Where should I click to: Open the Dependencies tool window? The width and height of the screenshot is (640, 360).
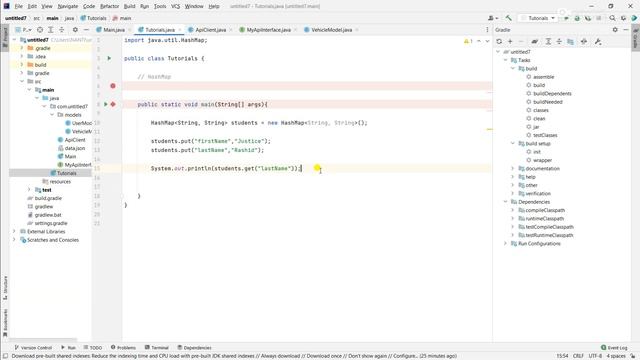click(194, 348)
